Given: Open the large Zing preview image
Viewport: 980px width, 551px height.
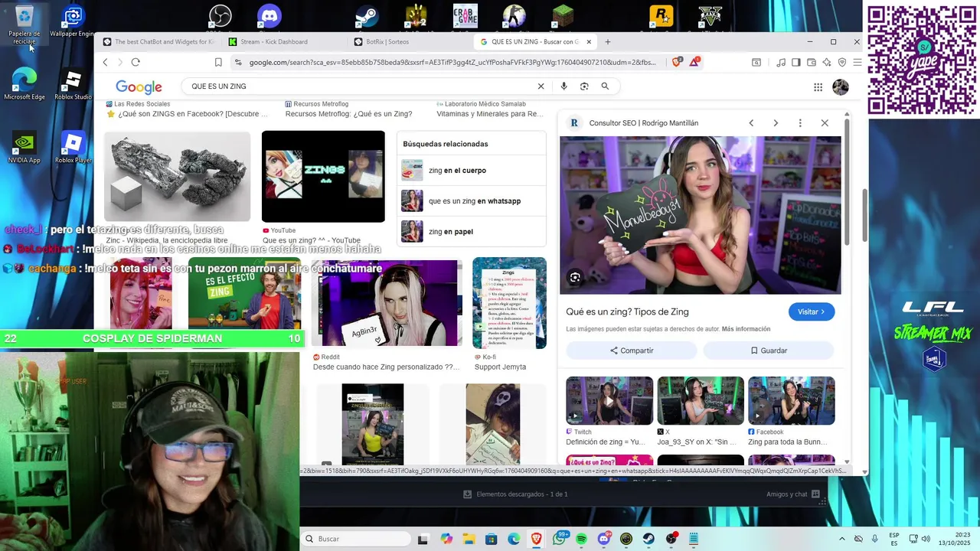Looking at the screenshot, I should coord(701,215).
